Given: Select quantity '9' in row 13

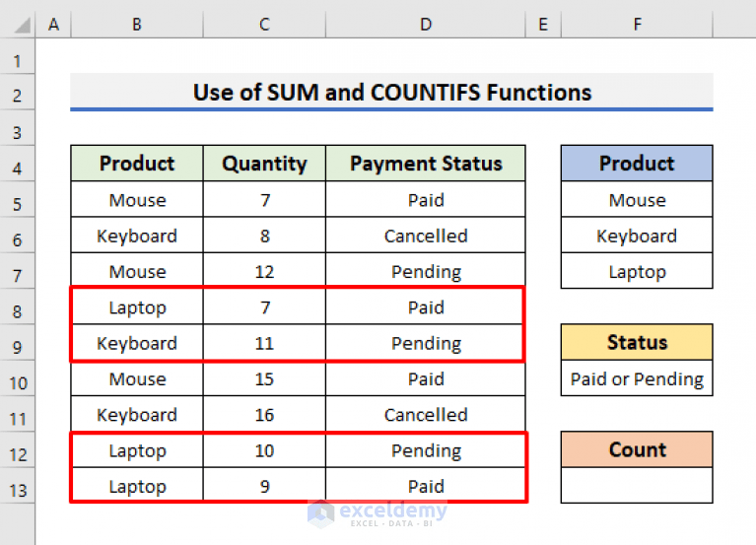Looking at the screenshot, I should point(264,485).
